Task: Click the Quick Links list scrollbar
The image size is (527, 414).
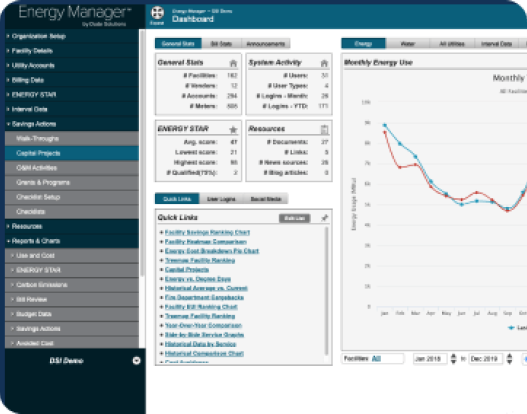Action: tap(326, 291)
